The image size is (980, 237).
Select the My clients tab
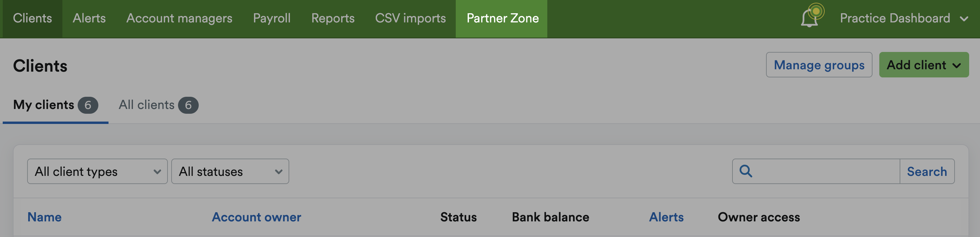55,105
